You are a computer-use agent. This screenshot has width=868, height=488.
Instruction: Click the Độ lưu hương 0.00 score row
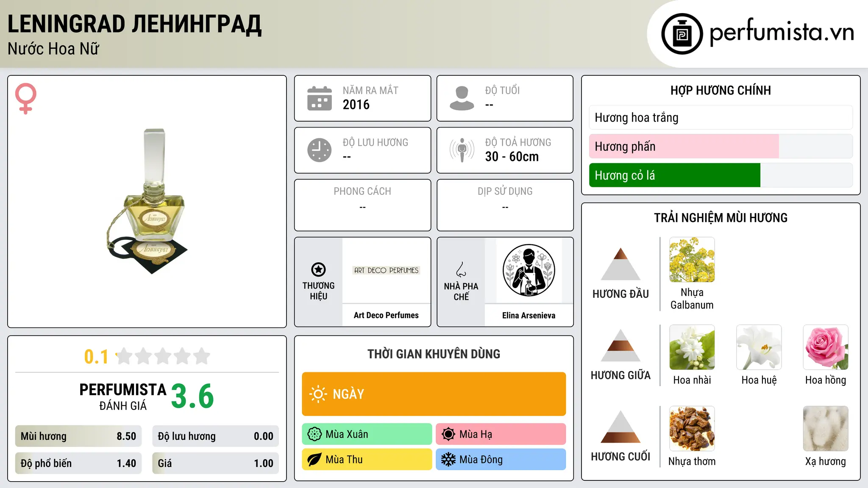coord(216,436)
